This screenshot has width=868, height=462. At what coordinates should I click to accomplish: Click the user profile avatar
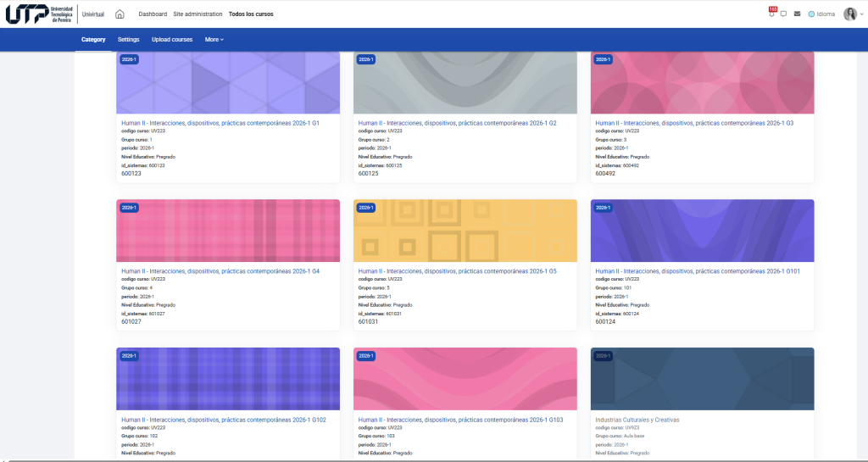pyautogui.click(x=849, y=14)
